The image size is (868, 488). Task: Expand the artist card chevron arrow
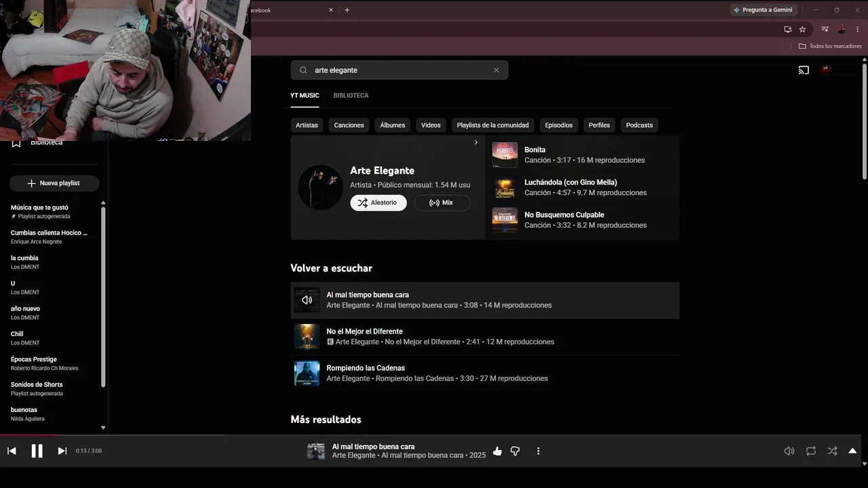click(x=476, y=142)
